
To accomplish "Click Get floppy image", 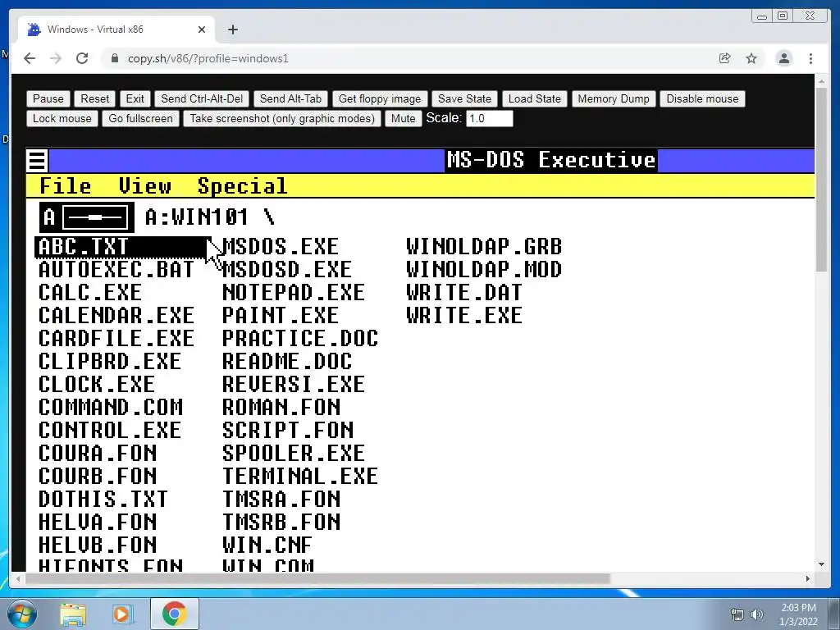I will (x=380, y=98).
